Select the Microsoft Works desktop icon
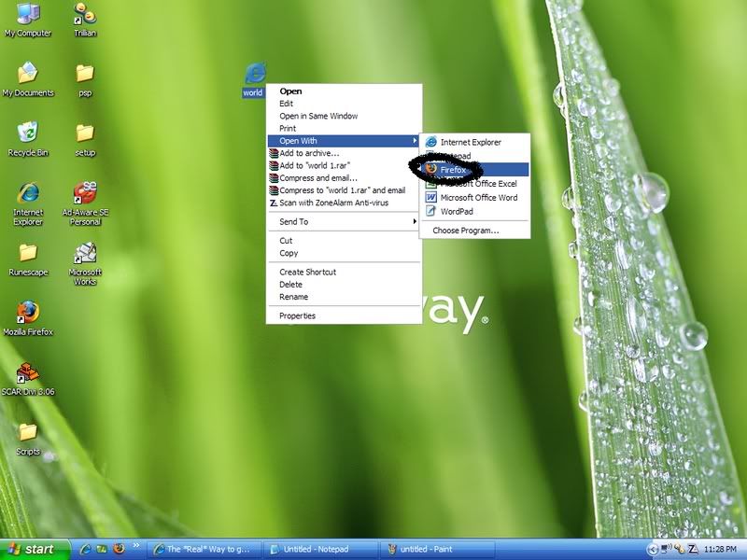This screenshot has height=560, width=747. pyautogui.click(x=85, y=254)
